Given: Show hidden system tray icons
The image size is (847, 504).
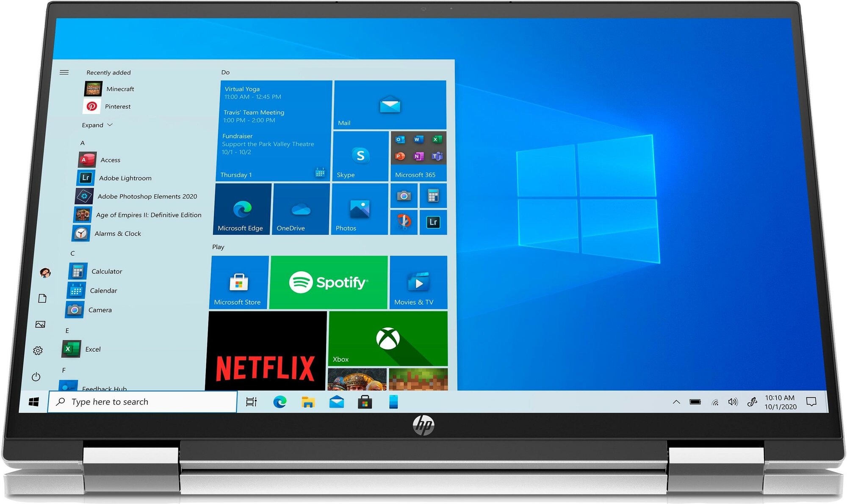Looking at the screenshot, I should tap(676, 402).
